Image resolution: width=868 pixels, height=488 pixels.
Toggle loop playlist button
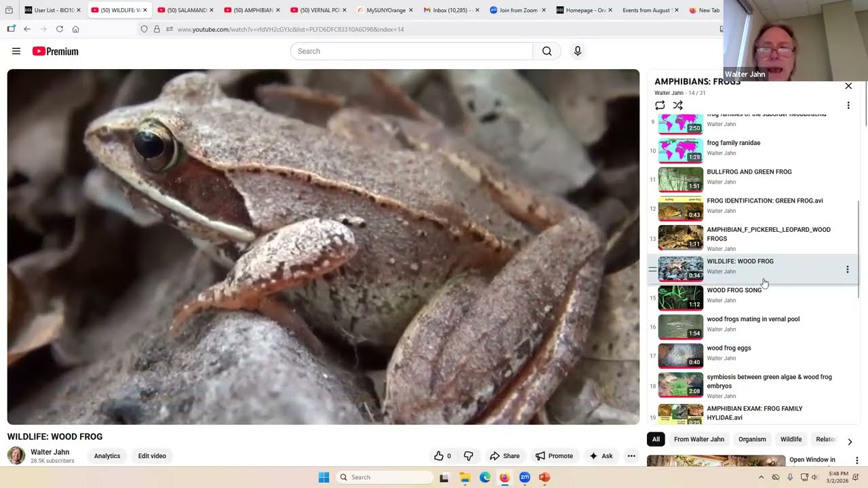(x=660, y=105)
